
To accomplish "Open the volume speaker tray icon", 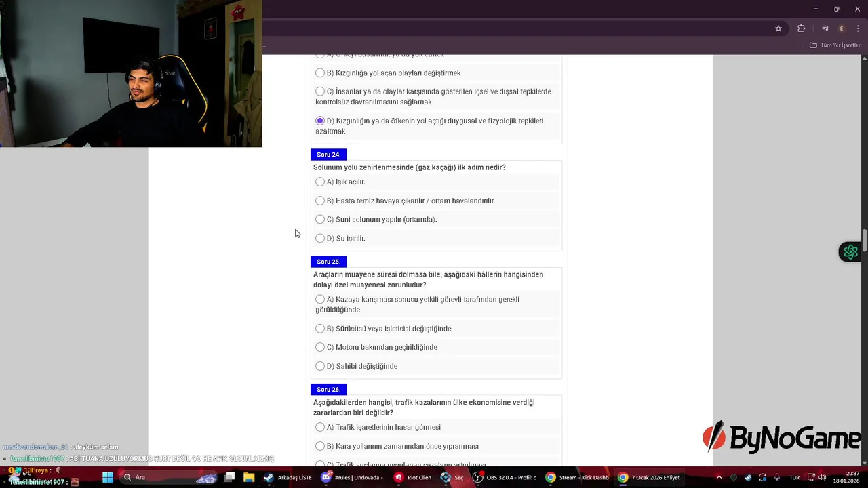I will (x=823, y=477).
